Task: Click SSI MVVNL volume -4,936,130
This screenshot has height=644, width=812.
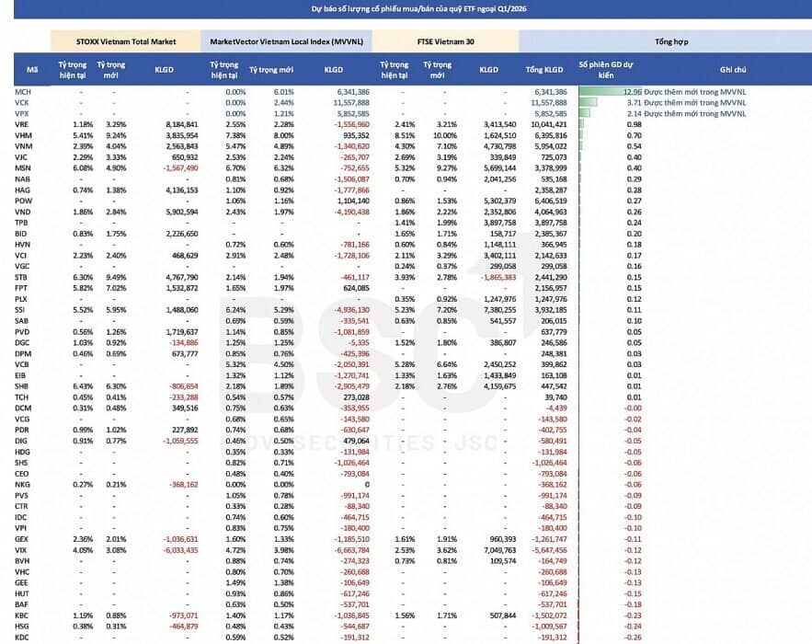Action: (x=352, y=310)
